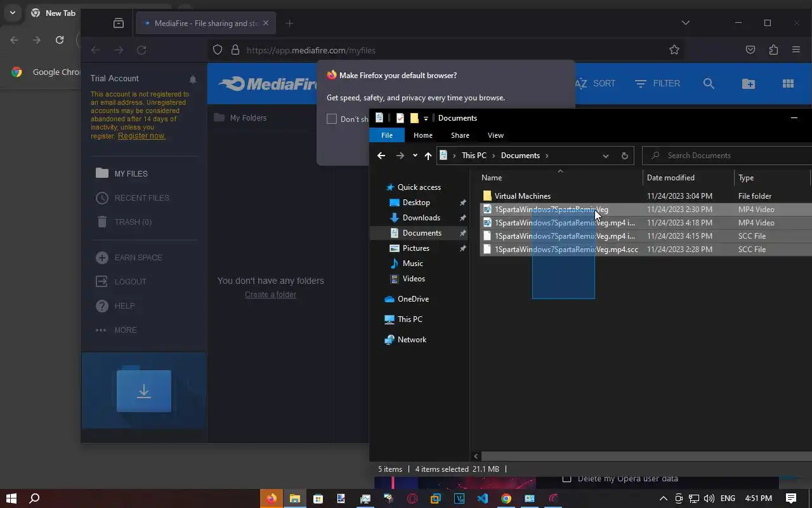This screenshot has height=508, width=812.
Task: Open the Share ribbon tab
Action: pos(460,135)
